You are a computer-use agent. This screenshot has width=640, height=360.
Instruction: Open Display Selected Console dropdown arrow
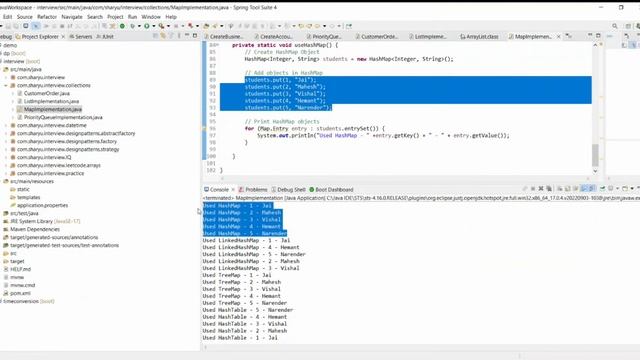click(618, 189)
